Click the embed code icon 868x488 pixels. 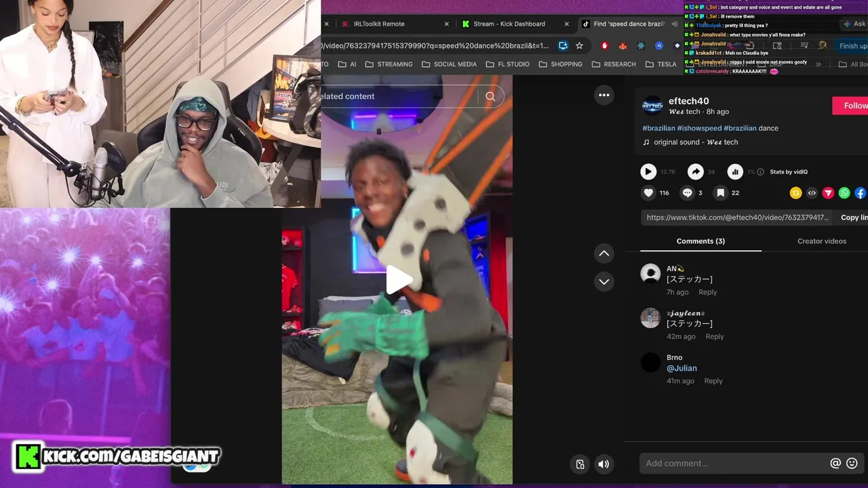click(812, 193)
